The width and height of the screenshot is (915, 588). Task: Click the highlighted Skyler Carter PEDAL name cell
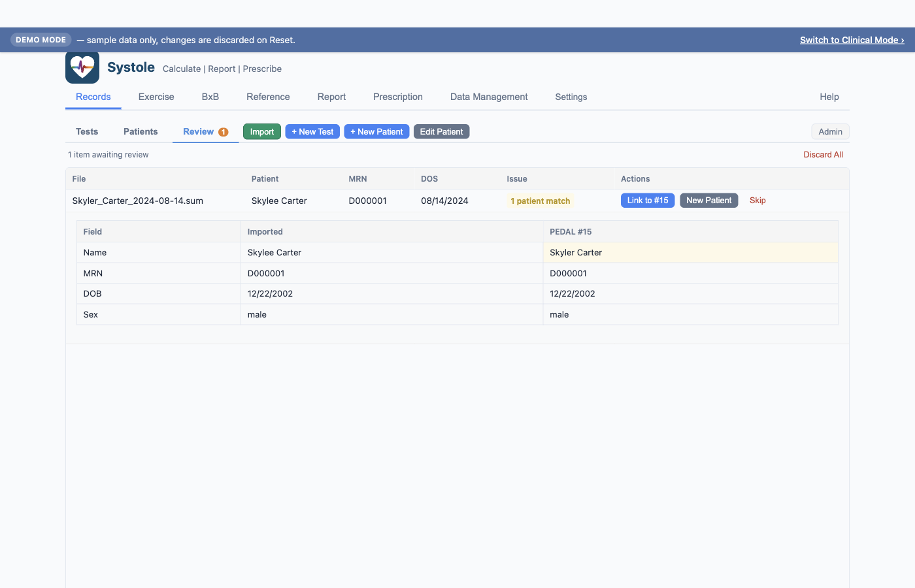coord(690,252)
